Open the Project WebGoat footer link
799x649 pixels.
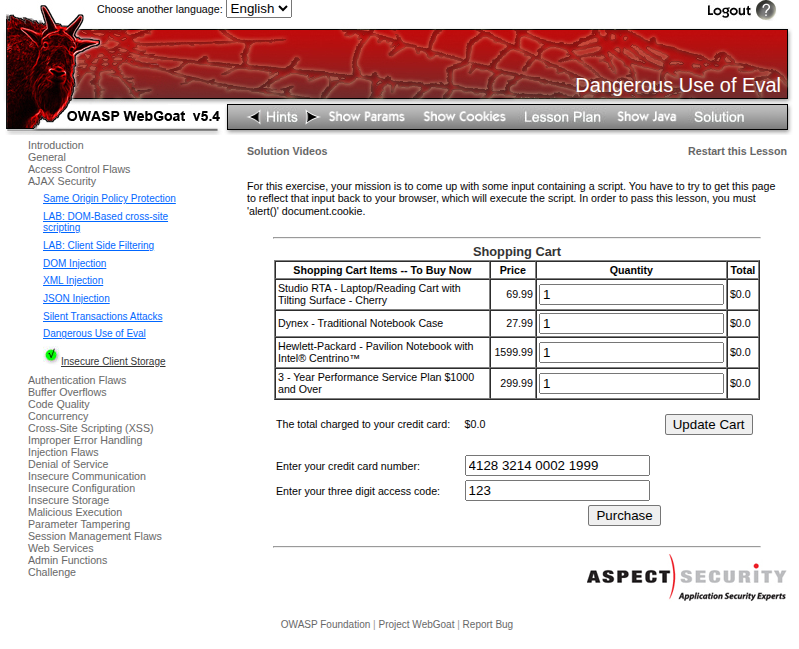[x=416, y=624]
